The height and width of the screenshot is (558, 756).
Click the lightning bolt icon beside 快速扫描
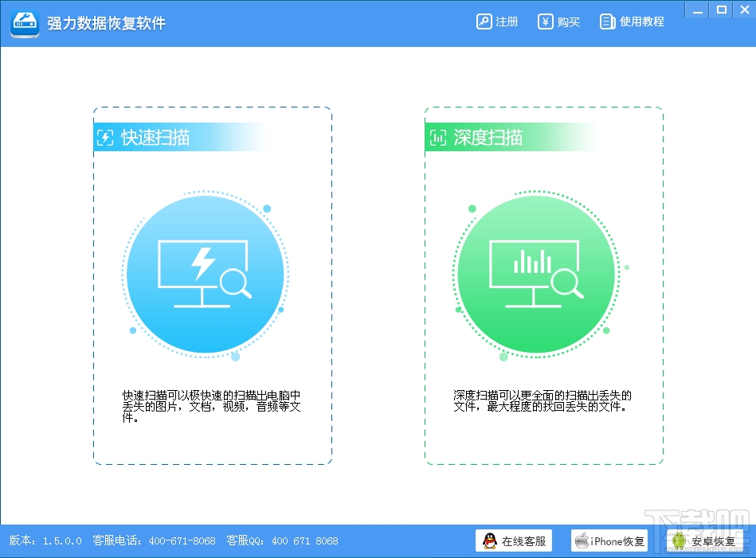point(105,138)
